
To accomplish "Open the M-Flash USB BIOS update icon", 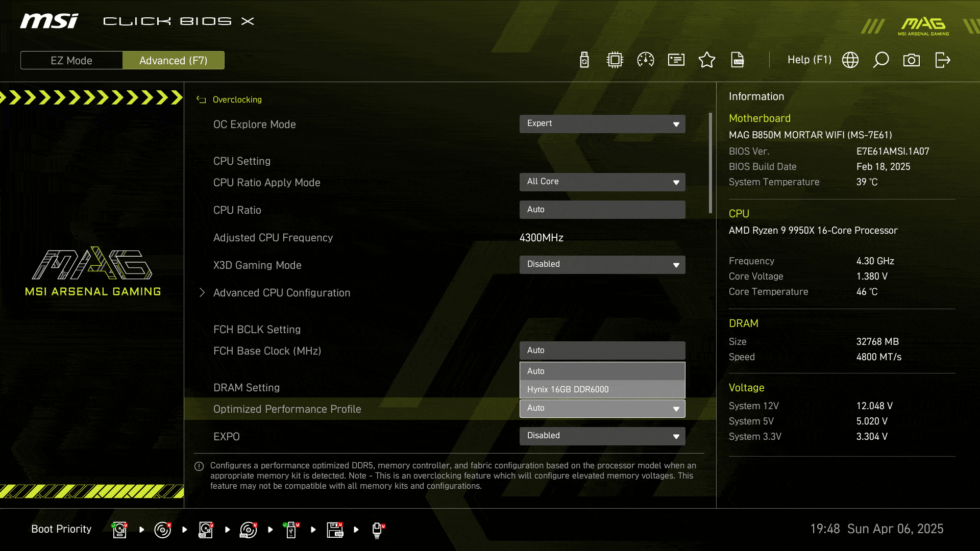I will pyautogui.click(x=584, y=60).
